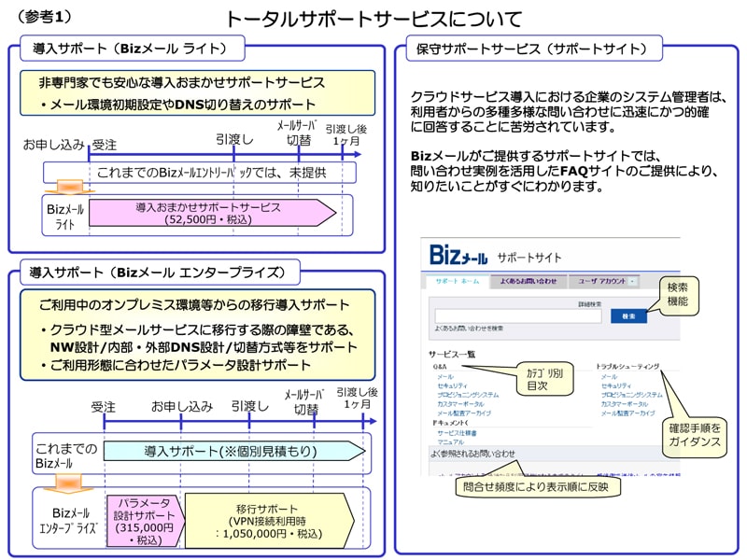This screenshot has height=560, width=747.
Task: Click the （参考1） label
Action: pyautogui.click(x=44, y=17)
